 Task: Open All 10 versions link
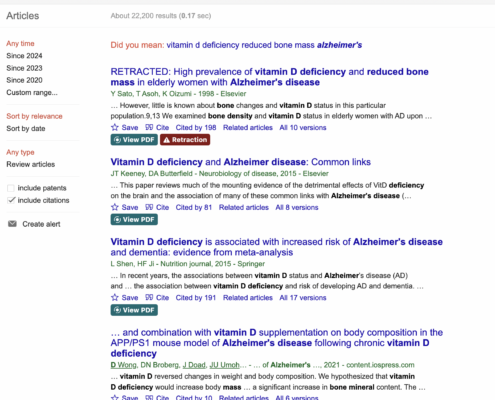click(303, 127)
